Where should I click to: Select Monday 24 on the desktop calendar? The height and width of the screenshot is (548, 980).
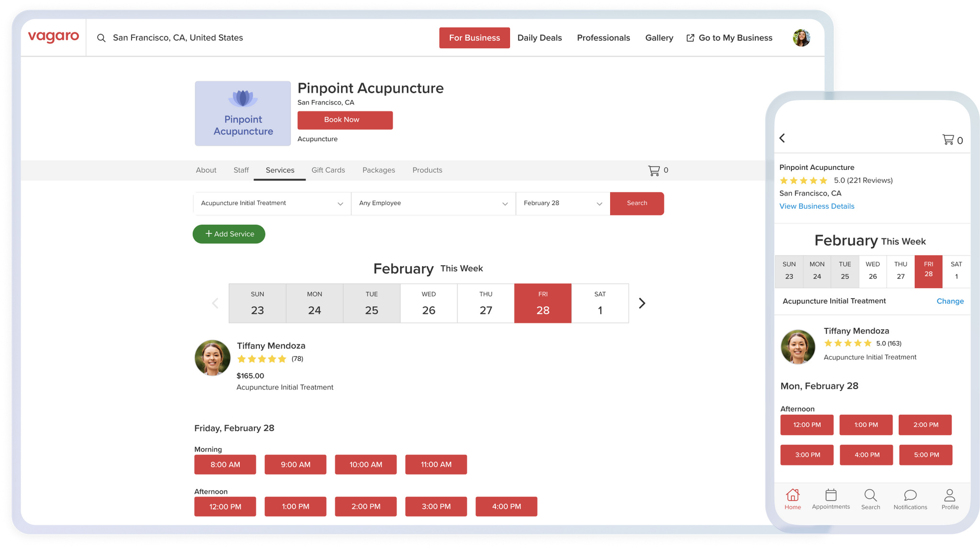(x=314, y=303)
